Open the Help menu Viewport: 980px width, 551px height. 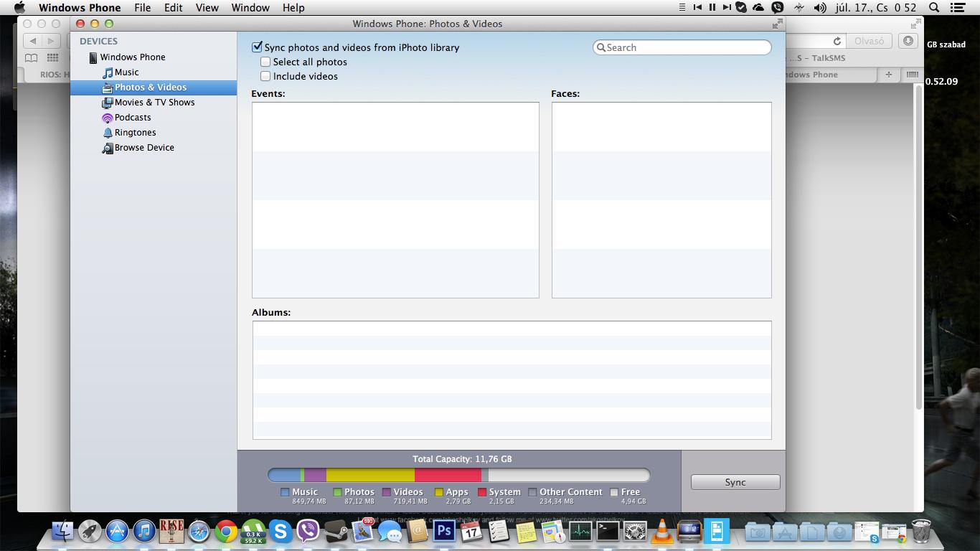point(293,7)
